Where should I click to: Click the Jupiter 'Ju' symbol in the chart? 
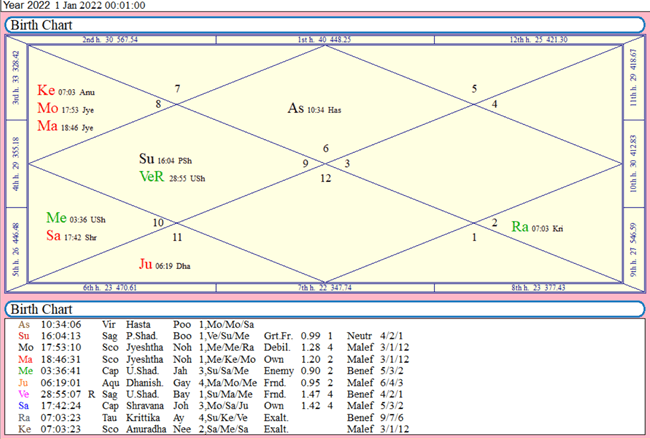pyautogui.click(x=147, y=264)
